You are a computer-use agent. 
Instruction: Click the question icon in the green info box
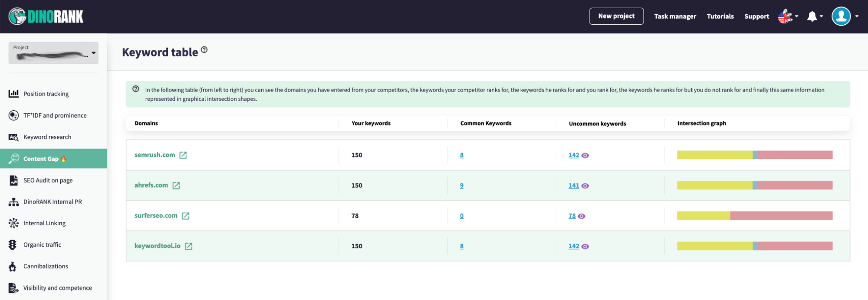[x=136, y=89]
